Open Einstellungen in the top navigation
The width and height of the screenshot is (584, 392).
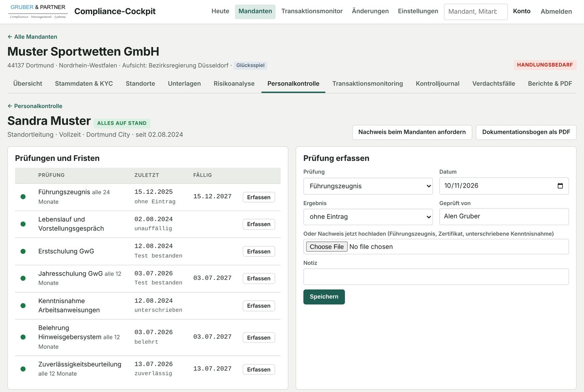(x=418, y=11)
